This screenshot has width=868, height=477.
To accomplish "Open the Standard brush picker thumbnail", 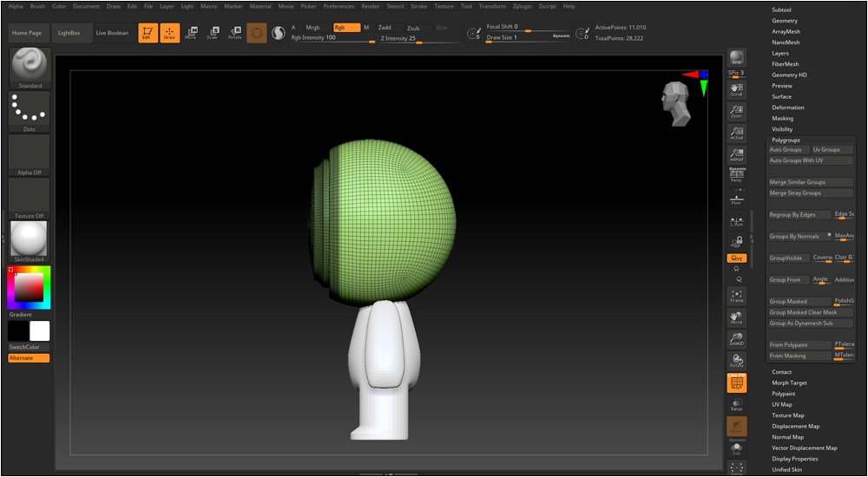I will pos(30,68).
